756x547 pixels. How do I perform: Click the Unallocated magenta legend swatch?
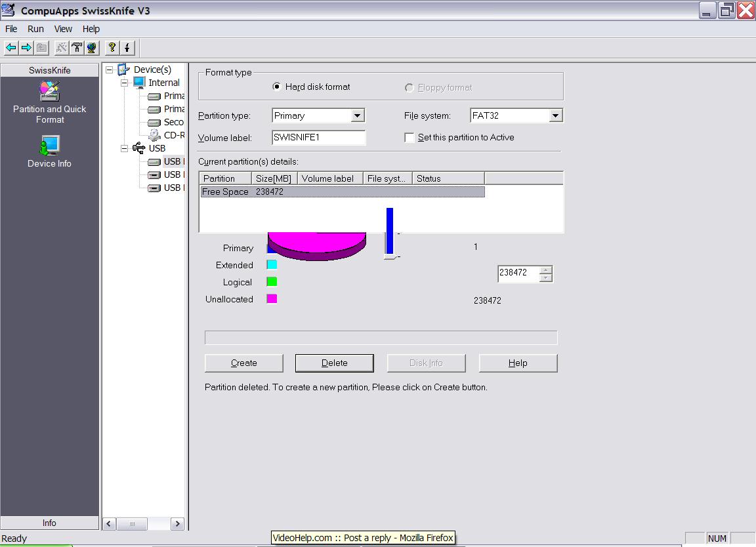tap(272, 299)
